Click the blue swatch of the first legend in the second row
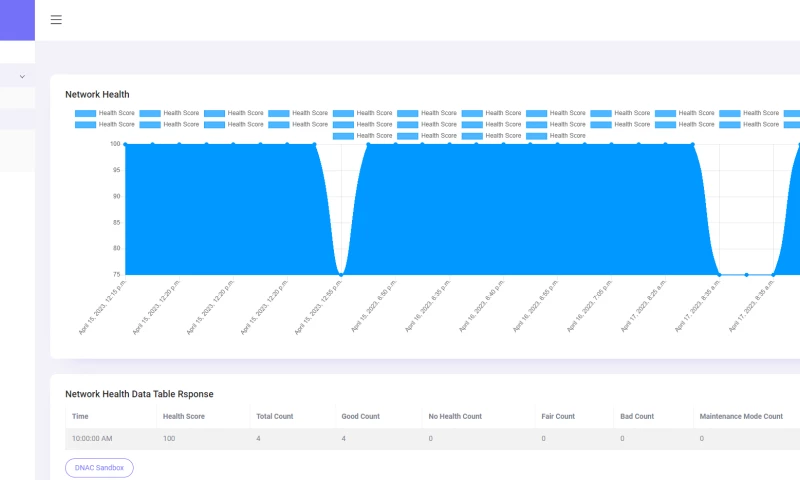This screenshot has height=480, width=800. (x=85, y=124)
